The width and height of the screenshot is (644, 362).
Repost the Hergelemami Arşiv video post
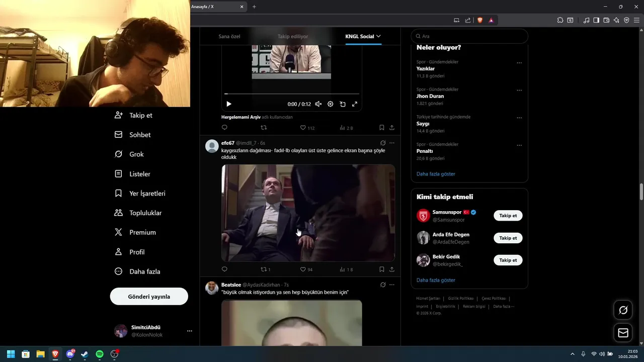click(264, 128)
